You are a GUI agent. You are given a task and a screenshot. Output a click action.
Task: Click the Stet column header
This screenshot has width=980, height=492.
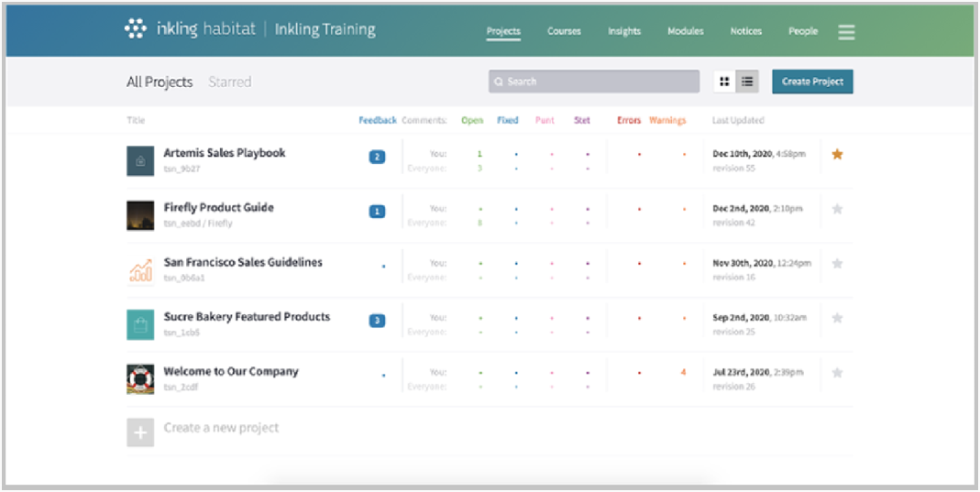[x=582, y=121]
